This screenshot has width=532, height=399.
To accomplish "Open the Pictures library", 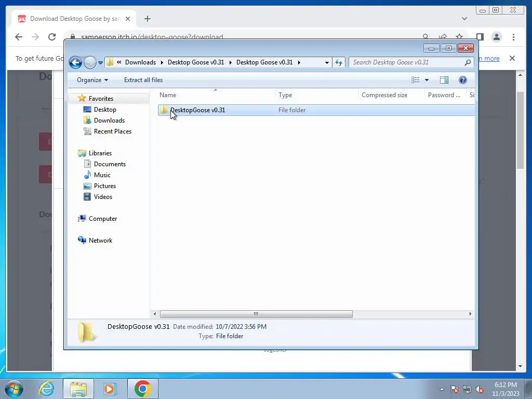I will (105, 185).
